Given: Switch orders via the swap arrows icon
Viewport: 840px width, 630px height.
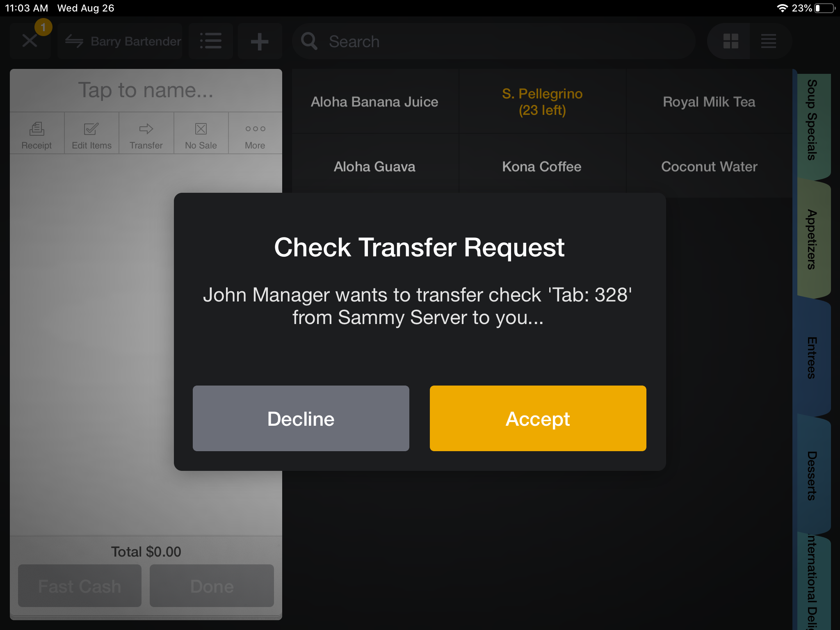Looking at the screenshot, I should click(x=75, y=41).
